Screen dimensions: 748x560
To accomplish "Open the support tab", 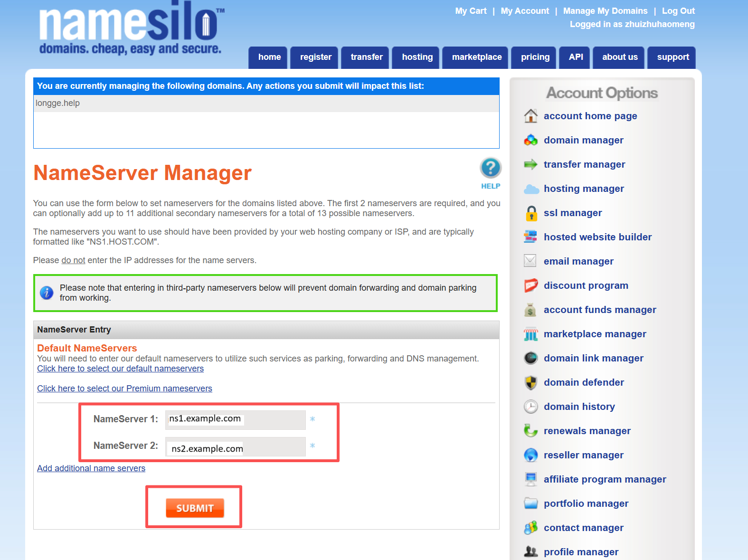I will (x=672, y=57).
